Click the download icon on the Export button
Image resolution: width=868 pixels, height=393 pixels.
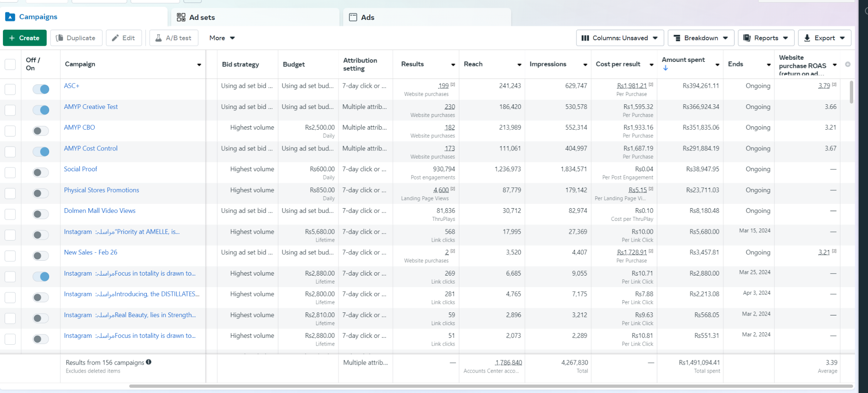coord(807,38)
